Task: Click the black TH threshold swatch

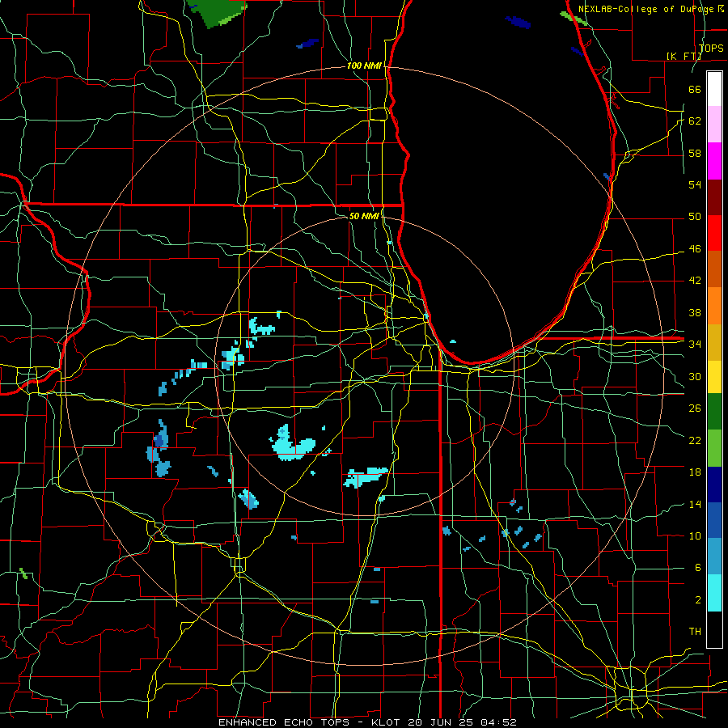Action: click(x=714, y=629)
